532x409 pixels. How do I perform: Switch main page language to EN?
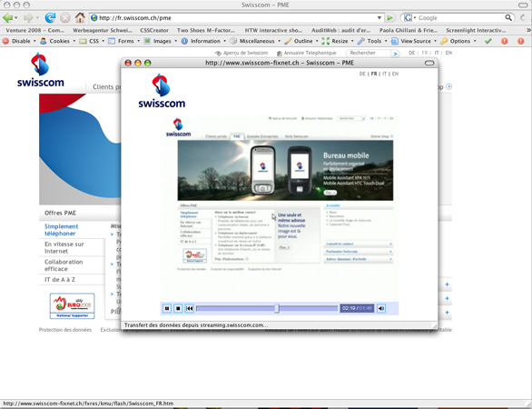(448, 53)
